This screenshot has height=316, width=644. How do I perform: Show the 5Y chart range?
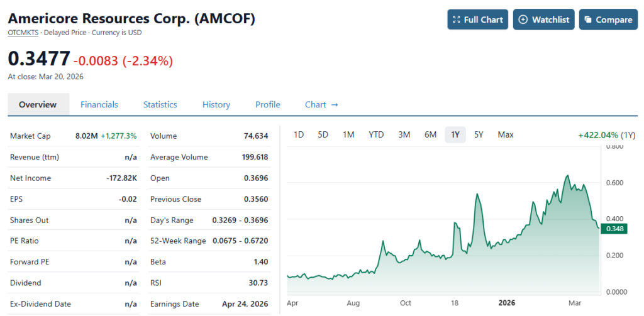479,134
